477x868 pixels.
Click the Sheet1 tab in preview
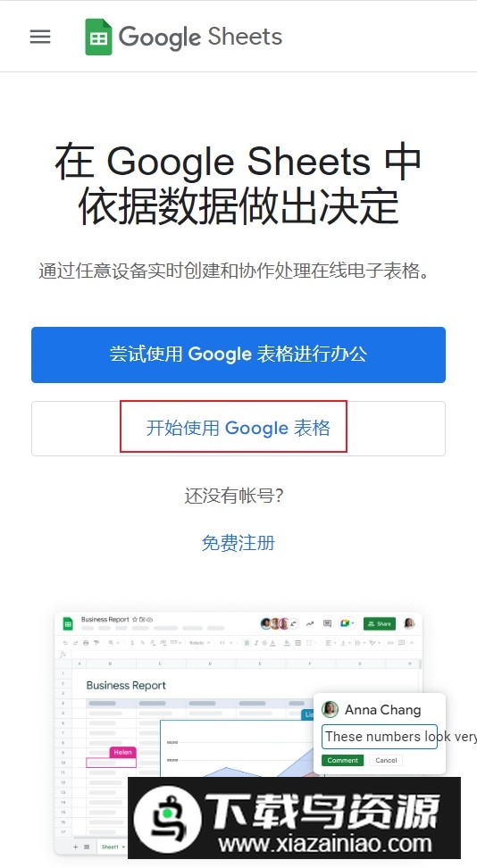110,847
